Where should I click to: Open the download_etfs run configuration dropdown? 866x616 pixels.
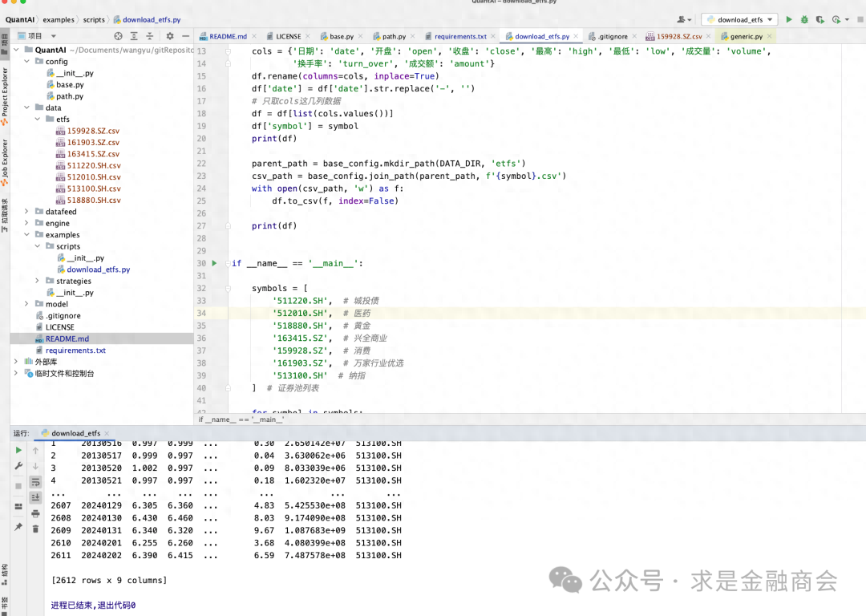[x=739, y=19]
